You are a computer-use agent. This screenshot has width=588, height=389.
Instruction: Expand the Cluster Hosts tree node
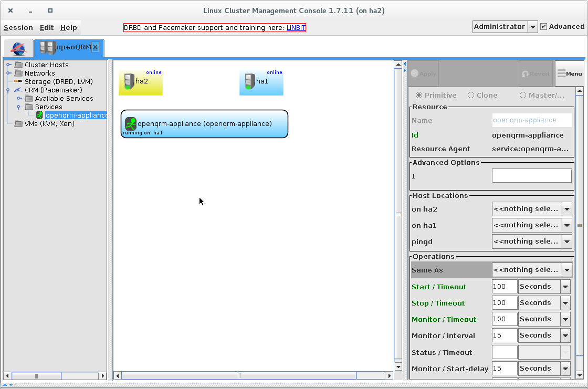coord(8,65)
